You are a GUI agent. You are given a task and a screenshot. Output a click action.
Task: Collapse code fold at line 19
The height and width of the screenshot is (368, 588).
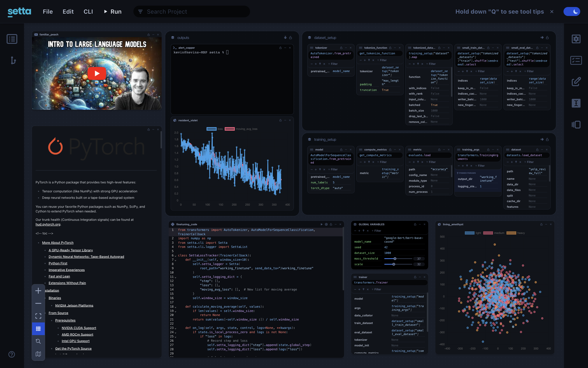175,311
